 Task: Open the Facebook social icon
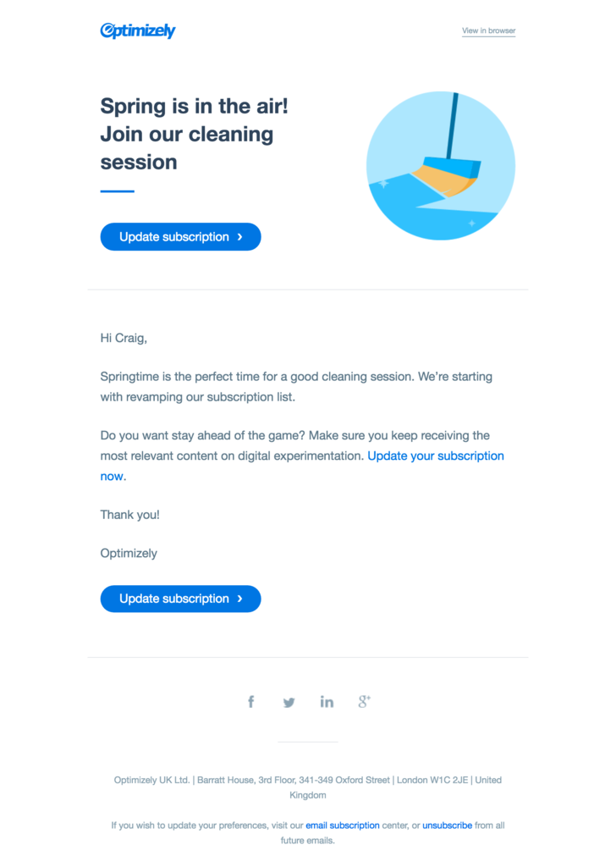[x=251, y=702]
